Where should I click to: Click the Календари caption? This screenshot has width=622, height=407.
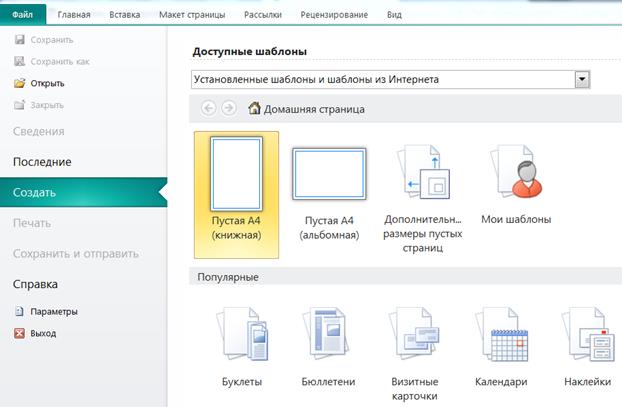501,382
